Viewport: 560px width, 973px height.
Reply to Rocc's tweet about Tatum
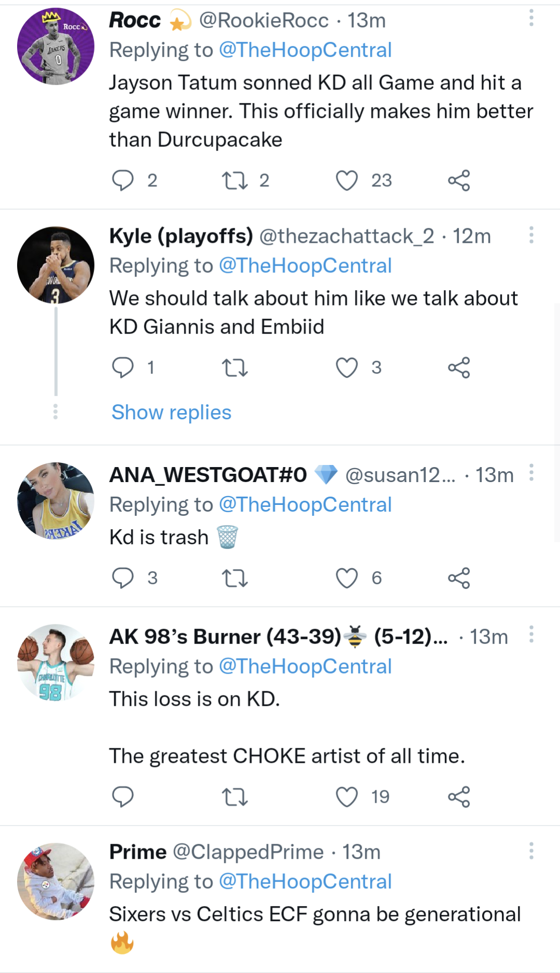pos(123,181)
